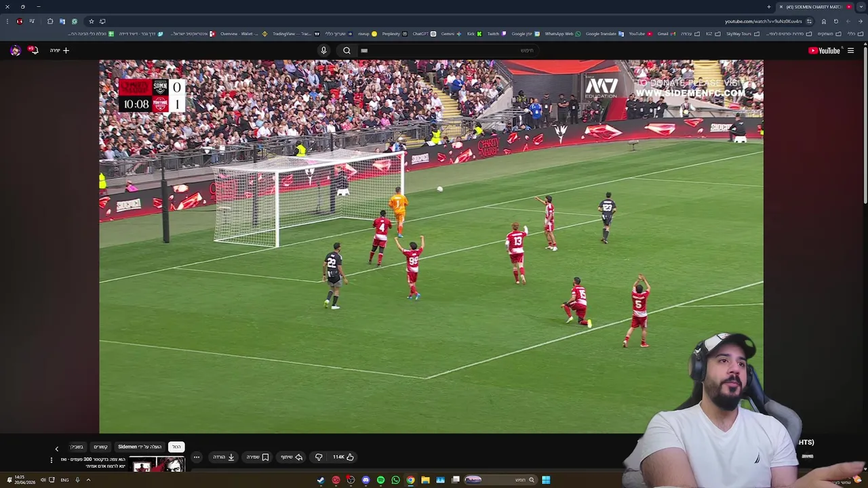
Task: Open Kick bookmark
Action: tap(475, 33)
